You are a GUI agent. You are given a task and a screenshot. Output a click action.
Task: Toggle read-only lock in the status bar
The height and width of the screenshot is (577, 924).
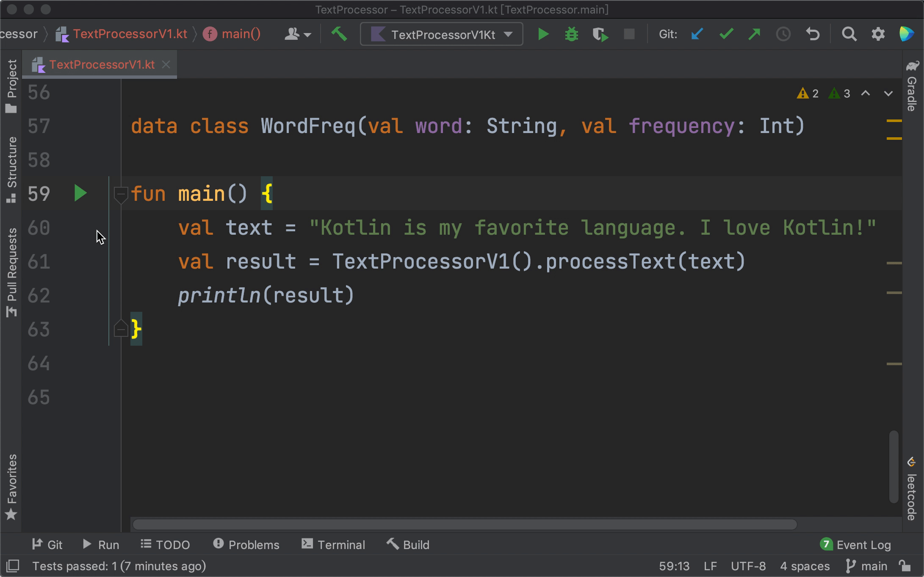tap(905, 566)
